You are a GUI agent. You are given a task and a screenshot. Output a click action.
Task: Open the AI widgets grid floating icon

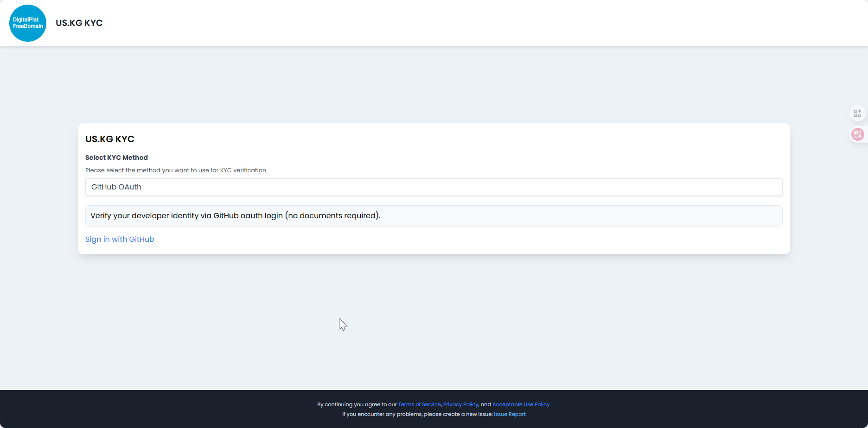click(x=858, y=113)
